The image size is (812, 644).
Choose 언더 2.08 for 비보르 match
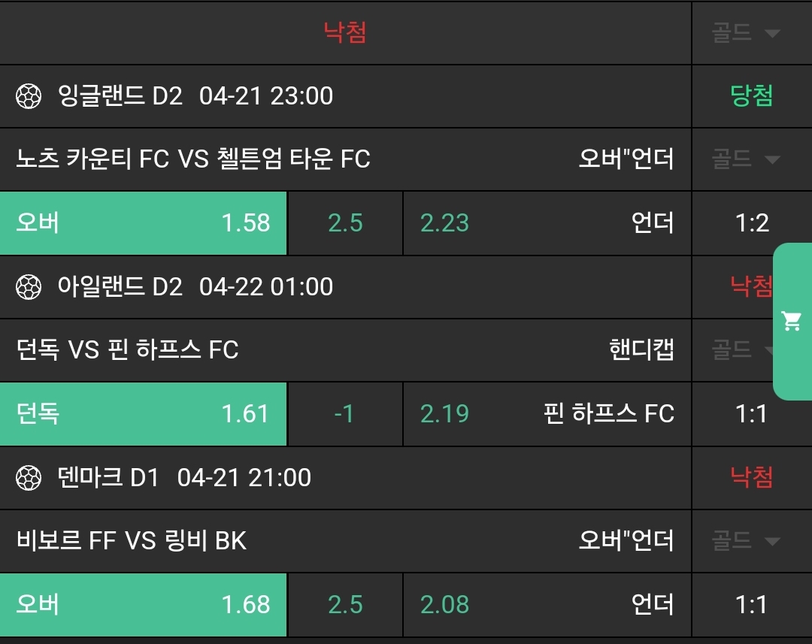[547, 605]
